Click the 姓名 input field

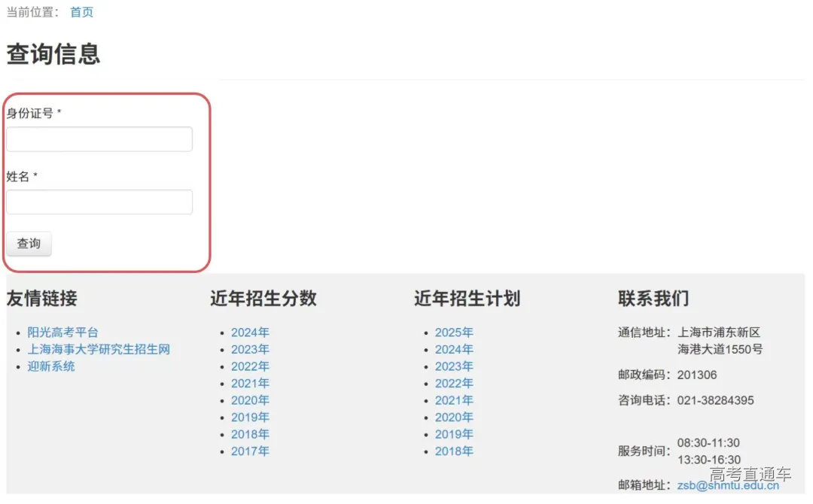pyautogui.click(x=99, y=202)
